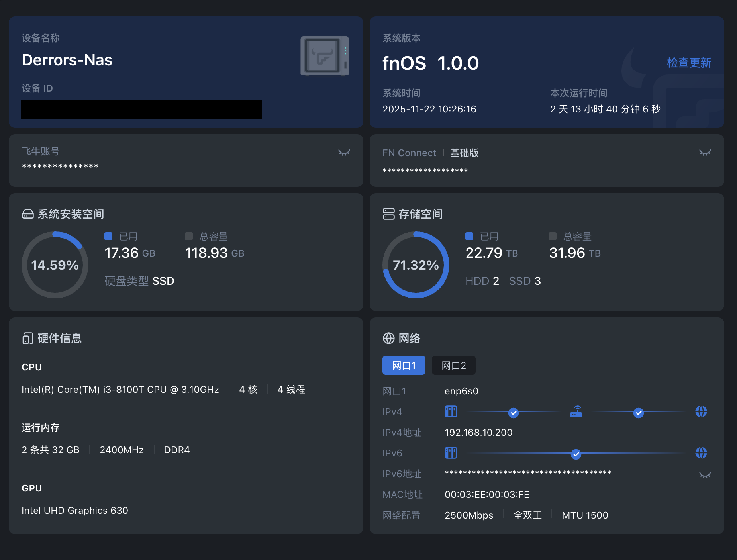
Task: Click the IPv6 connection status checkmark
Action: click(576, 454)
